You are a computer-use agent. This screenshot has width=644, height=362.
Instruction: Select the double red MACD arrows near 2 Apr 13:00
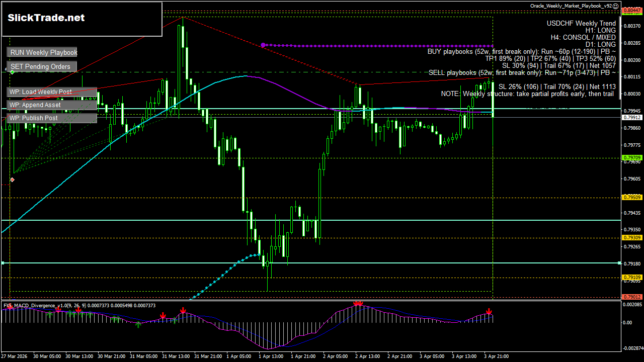(x=358, y=304)
